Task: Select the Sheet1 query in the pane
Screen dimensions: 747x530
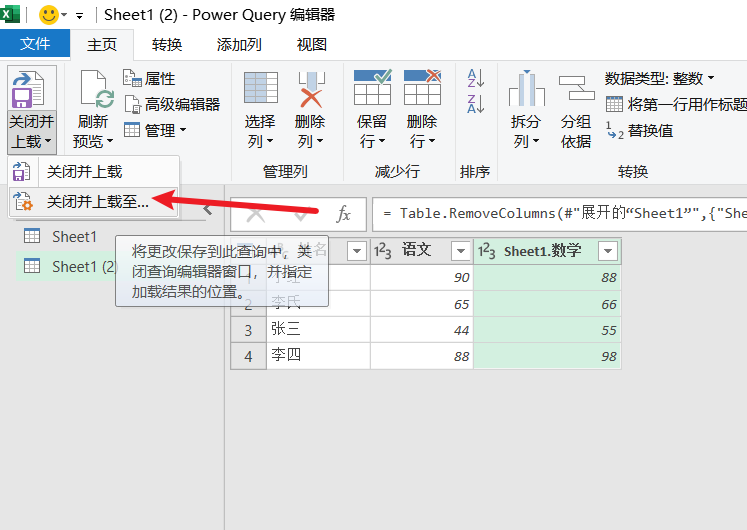Action: coord(74,237)
